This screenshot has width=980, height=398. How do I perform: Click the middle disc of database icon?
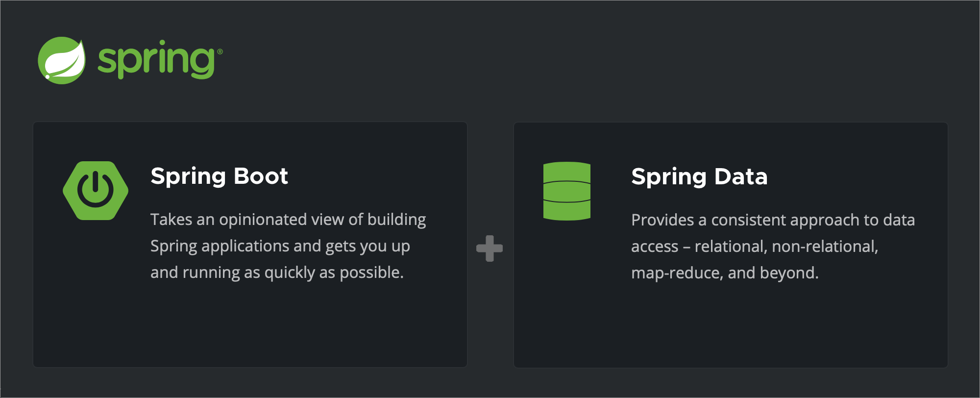567,191
